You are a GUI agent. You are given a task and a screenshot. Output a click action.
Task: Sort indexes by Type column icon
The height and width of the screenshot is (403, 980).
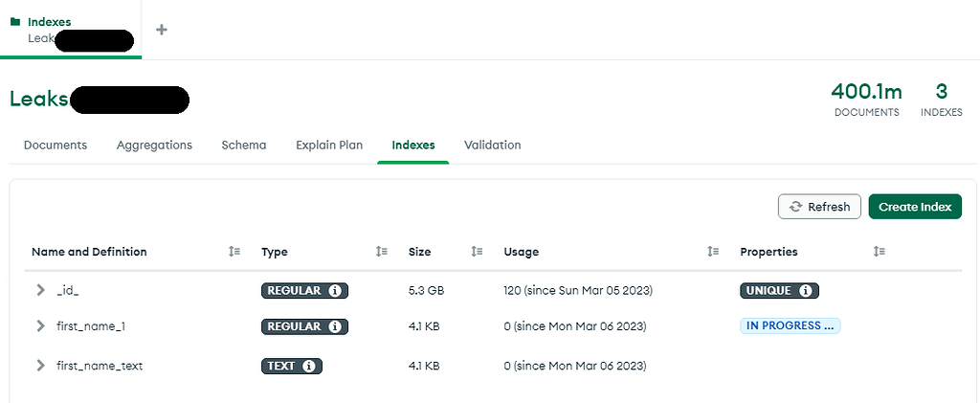[381, 252]
